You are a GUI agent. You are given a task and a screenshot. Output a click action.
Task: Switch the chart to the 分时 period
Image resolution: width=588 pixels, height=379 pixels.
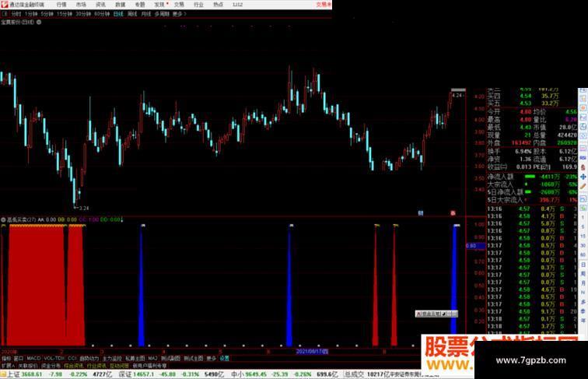coord(16,14)
